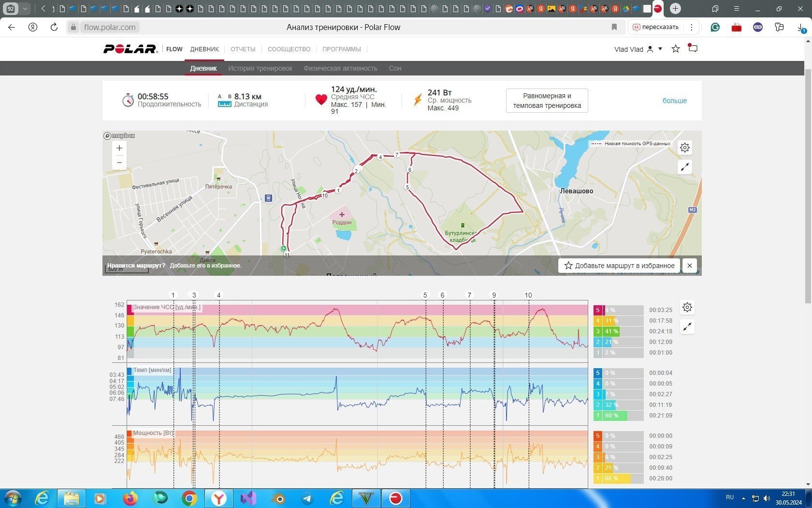Image resolution: width=812 pixels, height=508 pixels.
Task: Open the downloads icon
Action: pyautogui.click(x=801, y=28)
